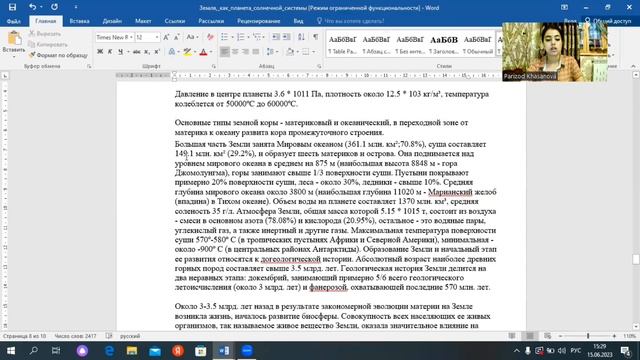This screenshot has width=640, height=360.
Task: Align text left
Action: pos(224,52)
